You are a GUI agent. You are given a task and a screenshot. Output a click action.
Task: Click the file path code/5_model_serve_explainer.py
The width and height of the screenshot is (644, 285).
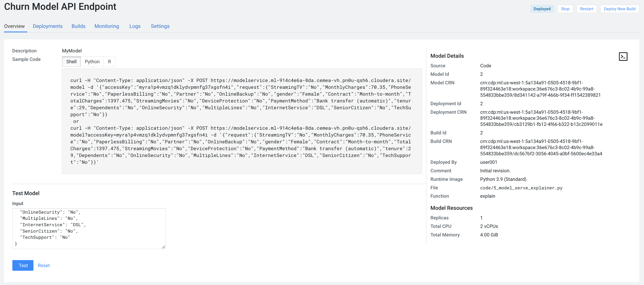521,188
